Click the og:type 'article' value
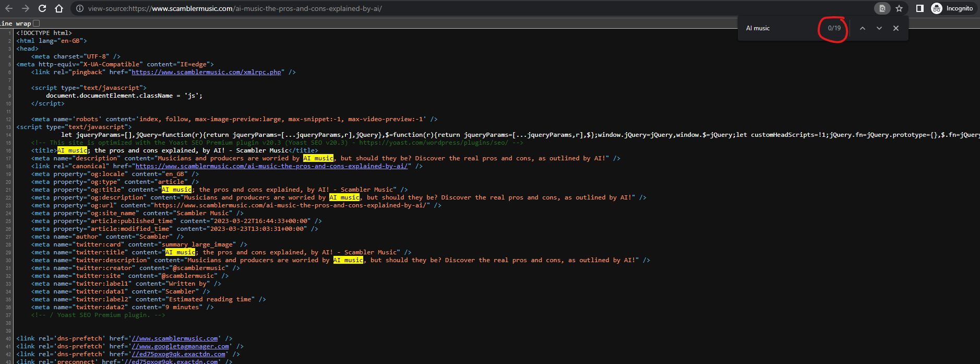Screen dimensions: 980x364 (x=171, y=182)
